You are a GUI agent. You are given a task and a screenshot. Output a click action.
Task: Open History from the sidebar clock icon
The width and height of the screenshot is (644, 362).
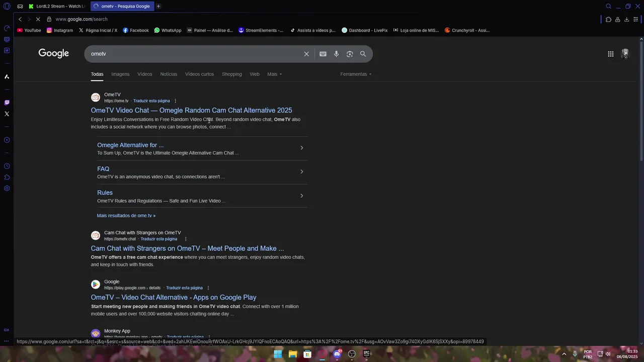(7, 166)
